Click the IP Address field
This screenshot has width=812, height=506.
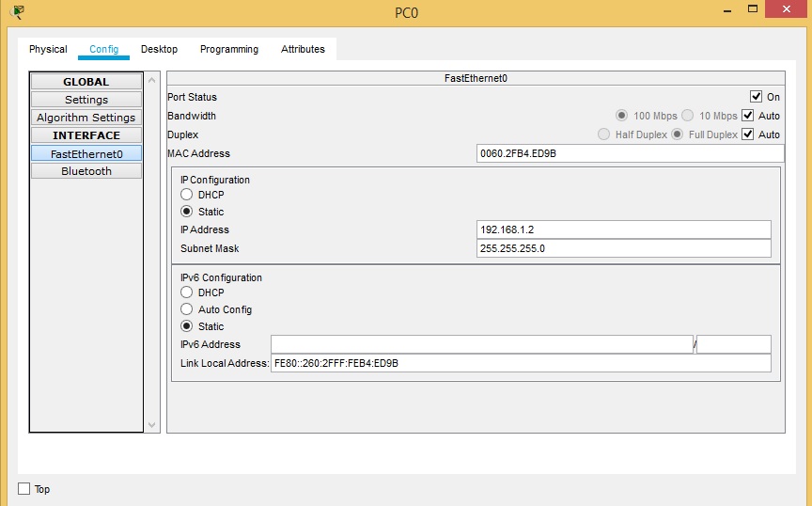tap(623, 229)
